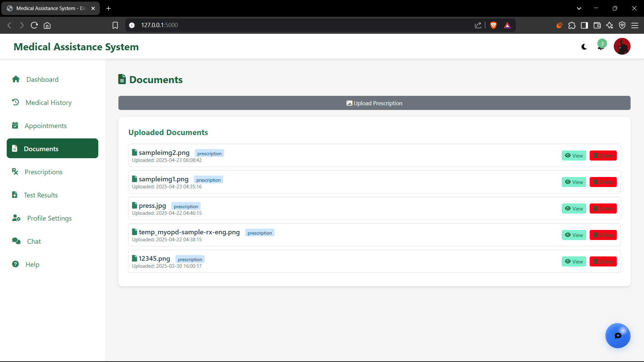This screenshot has width=644, height=362.
Task: Close the Medical Assistance System tab
Action: 93,8
